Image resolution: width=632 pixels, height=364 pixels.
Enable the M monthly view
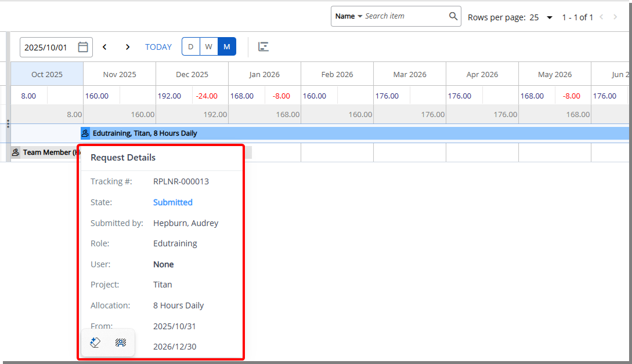(x=226, y=46)
